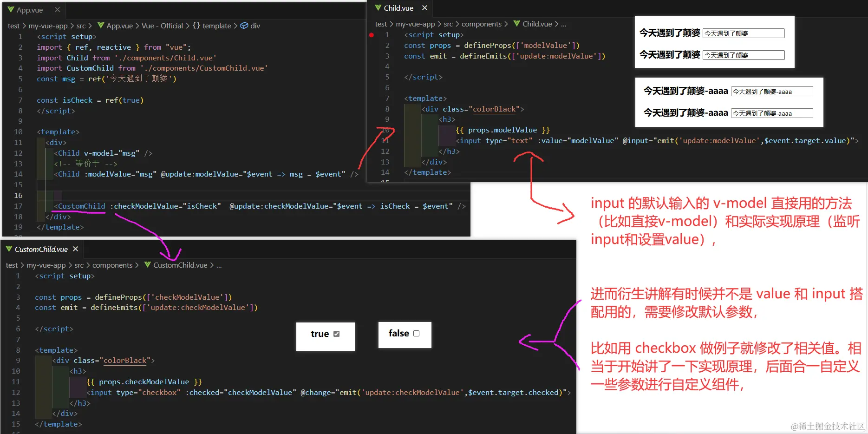Open my-vue-app breadcrumb in App.vue pane
This screenshot has width=868, height=434.
pos(48,26)
